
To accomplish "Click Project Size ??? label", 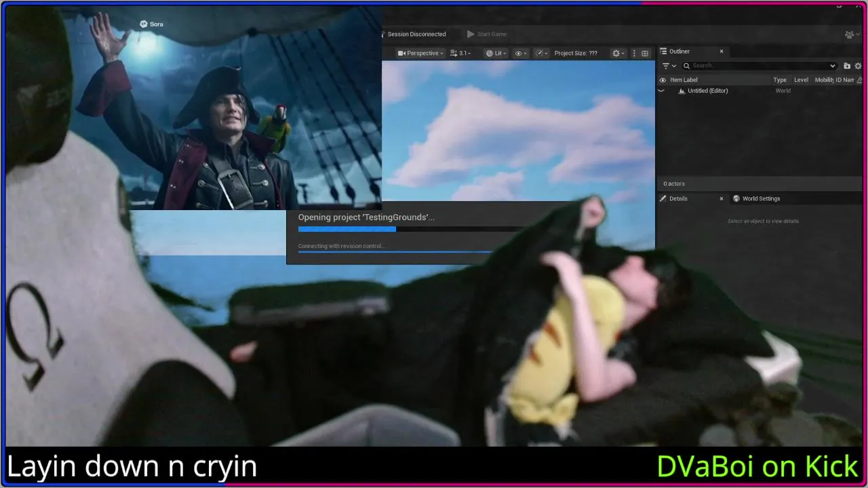I will 576,53.
